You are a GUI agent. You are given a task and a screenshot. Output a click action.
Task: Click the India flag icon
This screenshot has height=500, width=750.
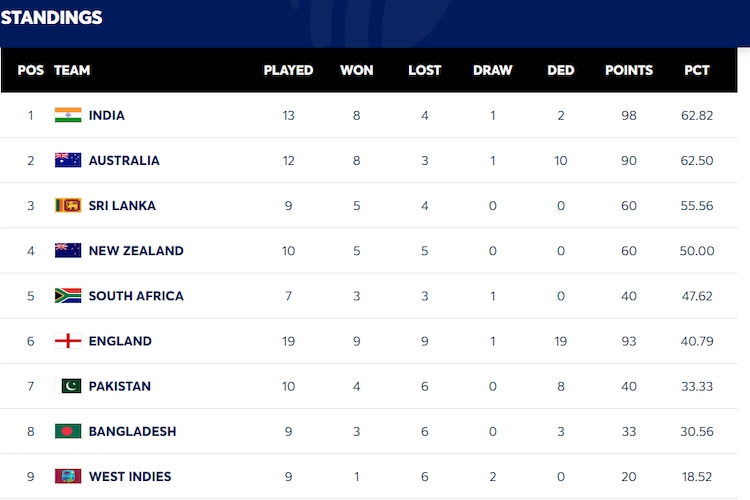coord(68,115)
